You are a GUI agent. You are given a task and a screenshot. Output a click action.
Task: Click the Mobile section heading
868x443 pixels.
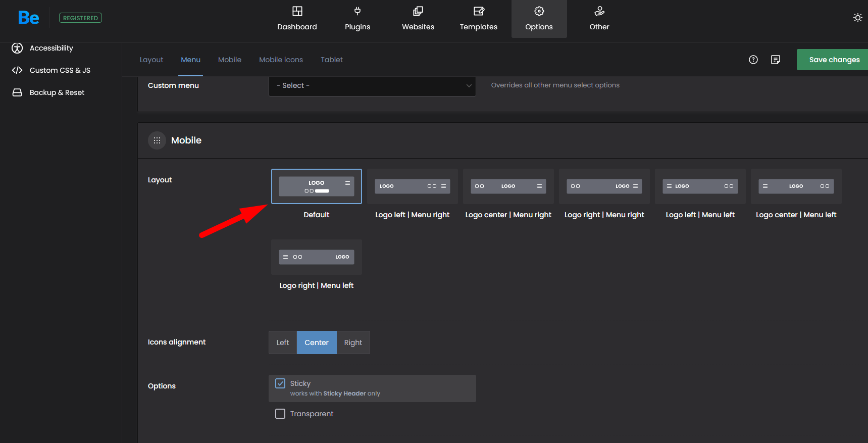point(186,140)
